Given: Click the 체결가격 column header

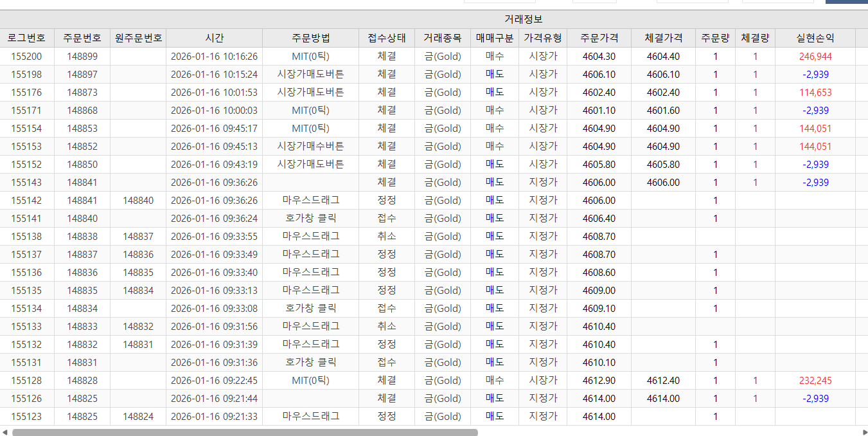Looking at the screenshot, I should point(663,38).
